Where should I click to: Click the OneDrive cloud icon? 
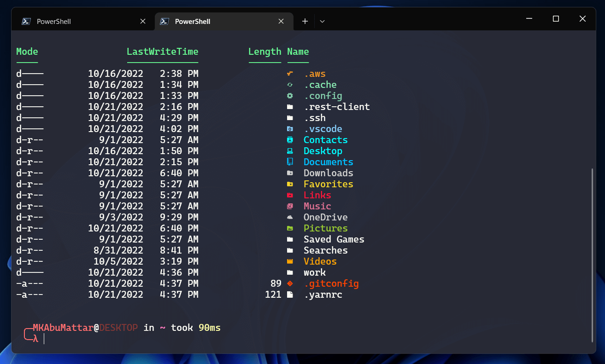(x=290, y=217)
